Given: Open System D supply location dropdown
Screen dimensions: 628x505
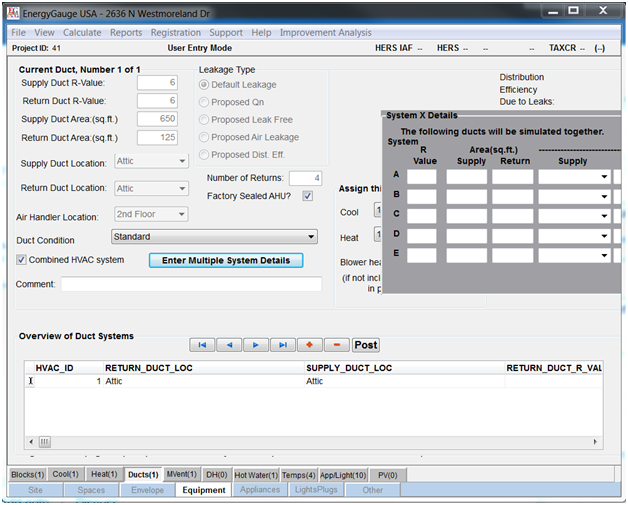Looking at the screenshot, I should (604, 236).
